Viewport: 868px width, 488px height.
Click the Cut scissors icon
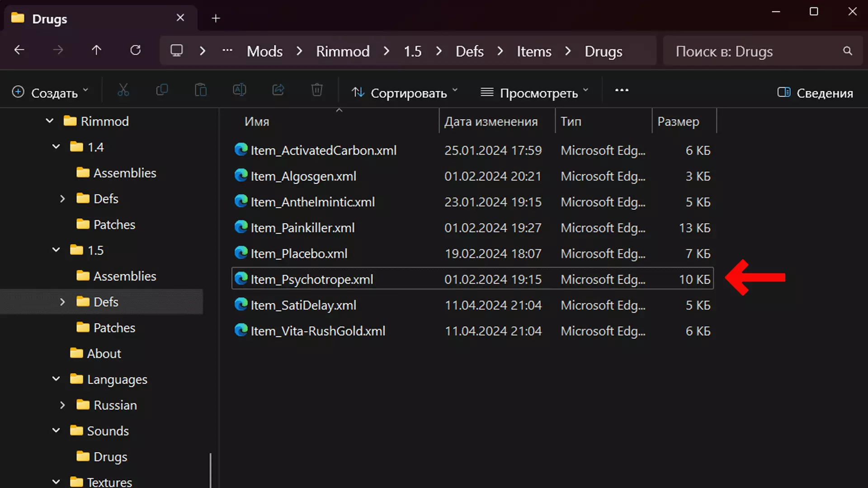123,90
